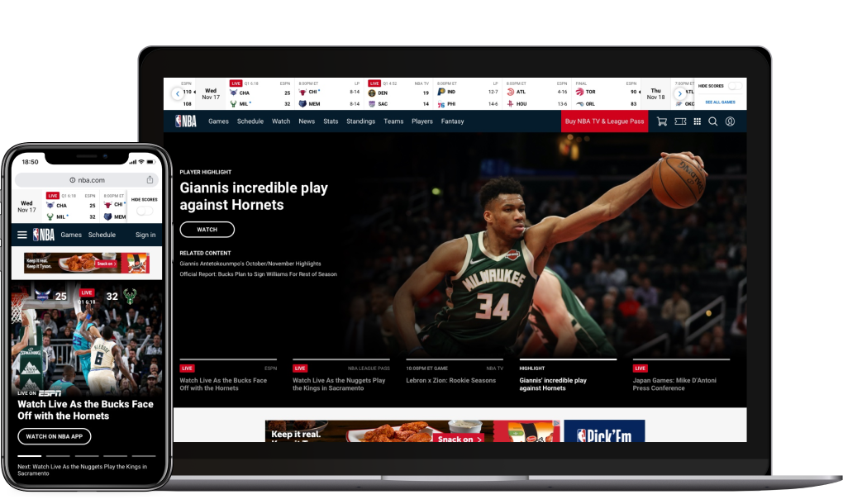Screen dimensions: 843x504
Task: Select the Bulls logo in laptop scoreboard
Action: tap(302, 93)
